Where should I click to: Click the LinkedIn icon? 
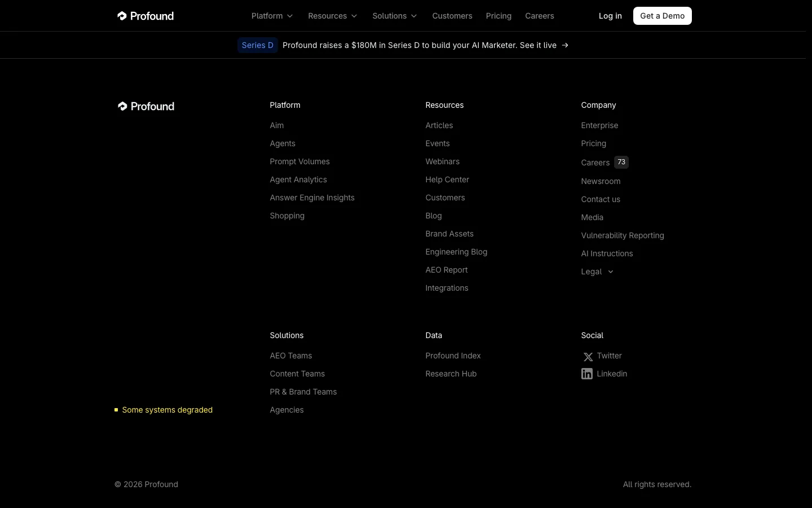587,374
